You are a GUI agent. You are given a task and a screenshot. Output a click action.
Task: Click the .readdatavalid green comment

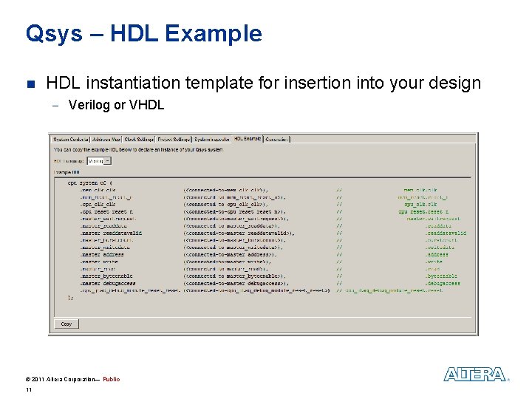446,233
